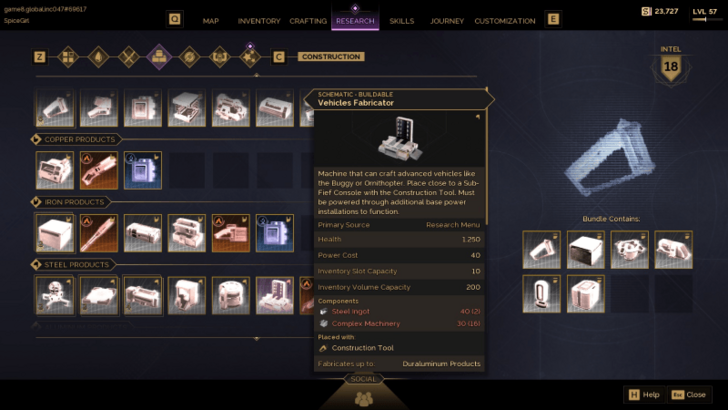Viewport: 728px width, 410px height.
Task: Open the Social panel people icon
Action: click(x=364, y=398)
